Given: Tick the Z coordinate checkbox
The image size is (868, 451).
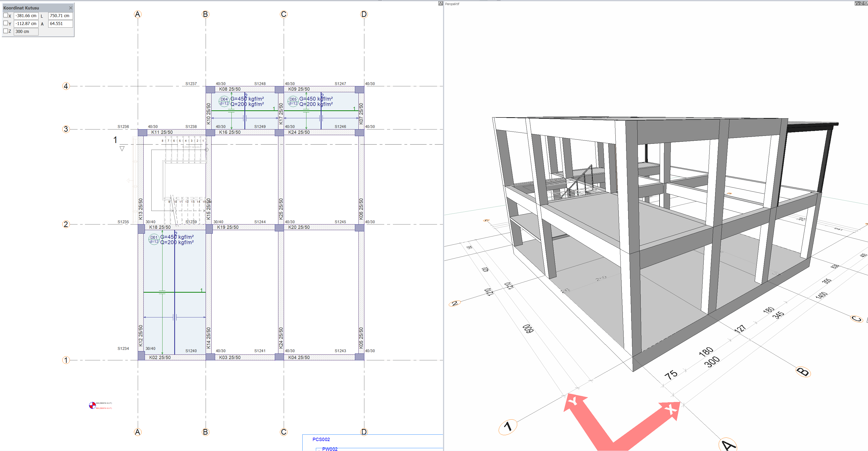Looking at the screenshot, I should [x=6, y=31].
